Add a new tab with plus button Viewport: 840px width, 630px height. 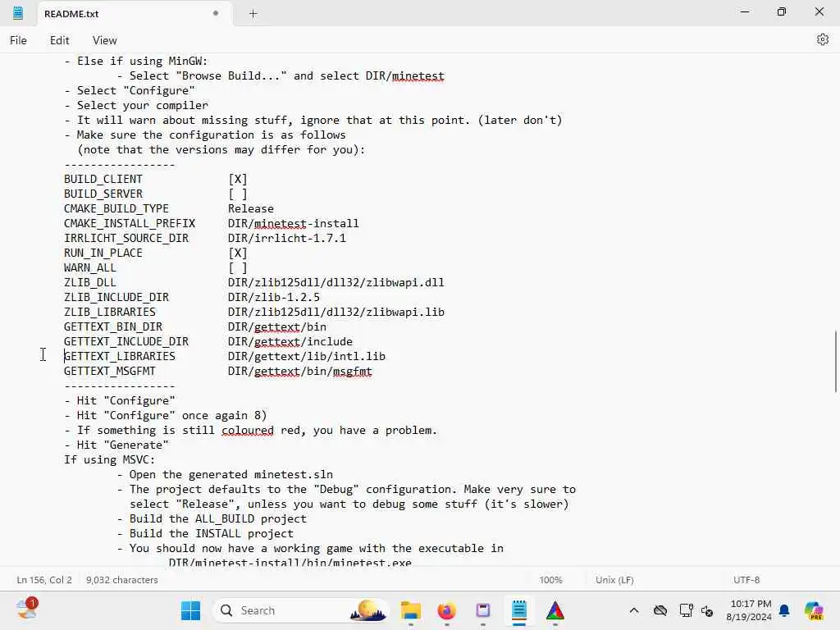pyautogui.click(x=253, y=14)
